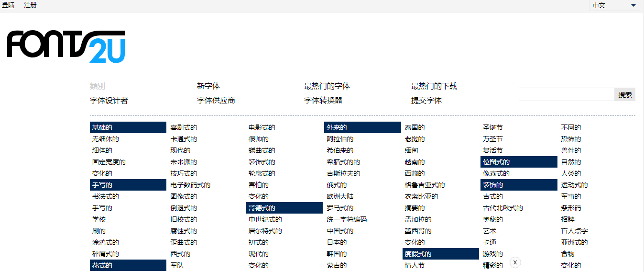Select the 位图式的 category header
The image size is (644, 272).
coord(519,162)
